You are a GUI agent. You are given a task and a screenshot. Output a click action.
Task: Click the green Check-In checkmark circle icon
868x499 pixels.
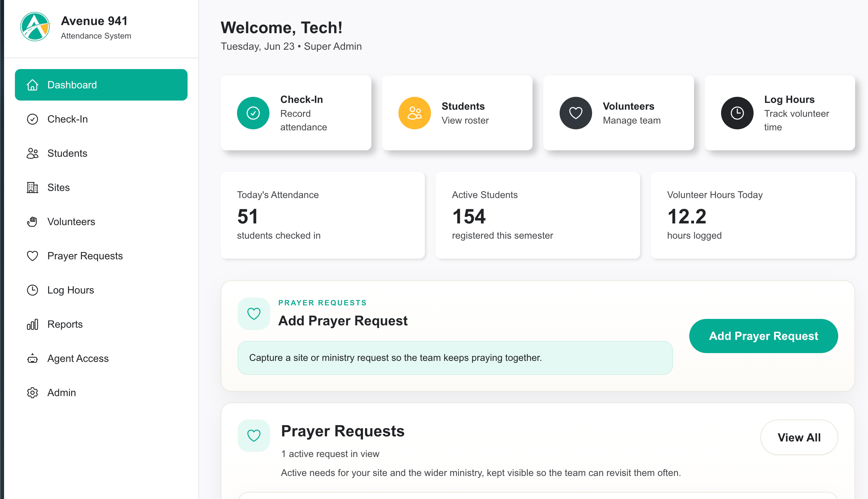(x=253, y=113)
